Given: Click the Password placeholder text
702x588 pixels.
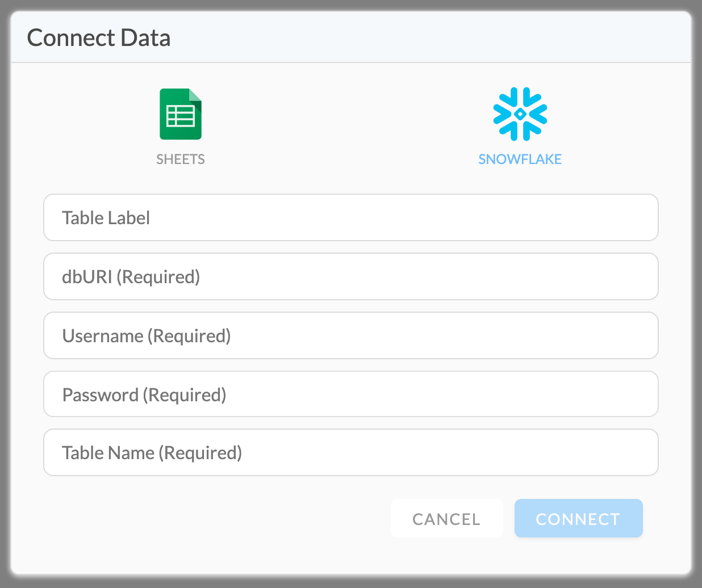Looking at the screenshot, I should (144, 395).
